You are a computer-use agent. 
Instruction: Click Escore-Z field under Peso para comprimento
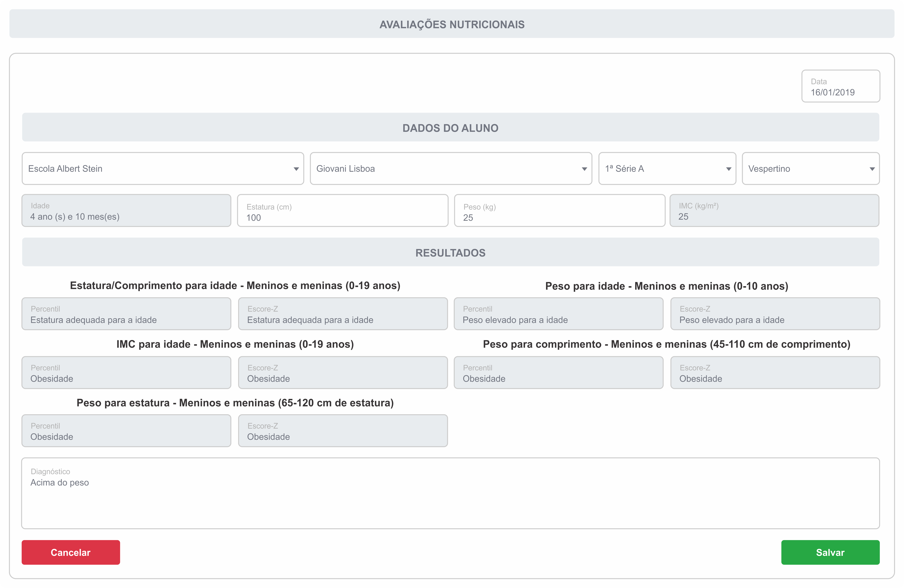[x=775, y=373]
